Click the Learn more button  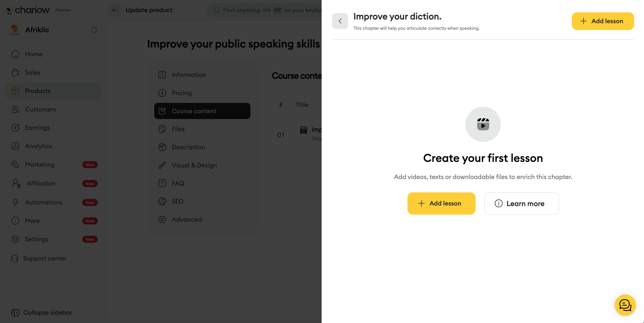[x=521, y=203]
